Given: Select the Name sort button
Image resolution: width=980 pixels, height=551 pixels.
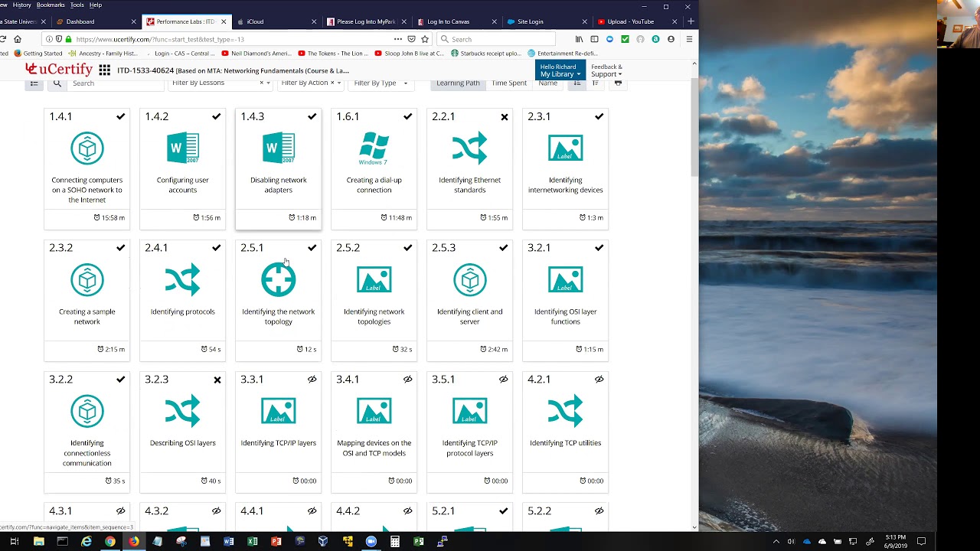Looking at the screenshot, I should click(548, 83).
